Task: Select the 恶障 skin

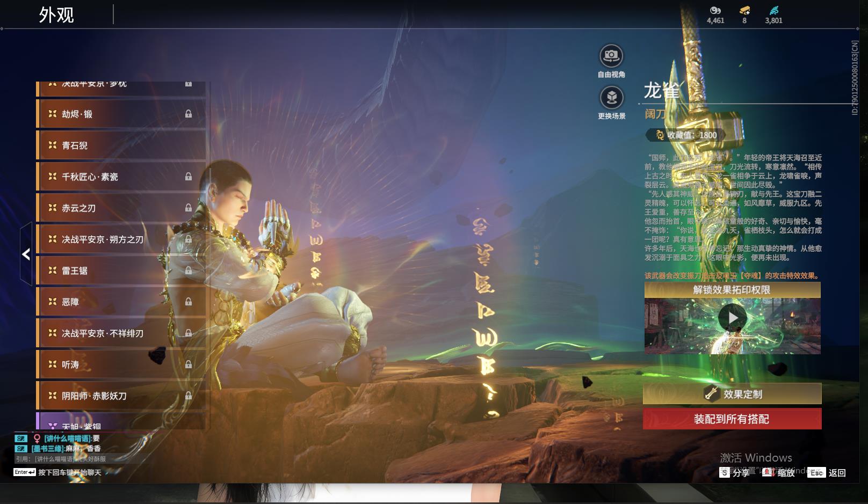Action: [121, 302]
